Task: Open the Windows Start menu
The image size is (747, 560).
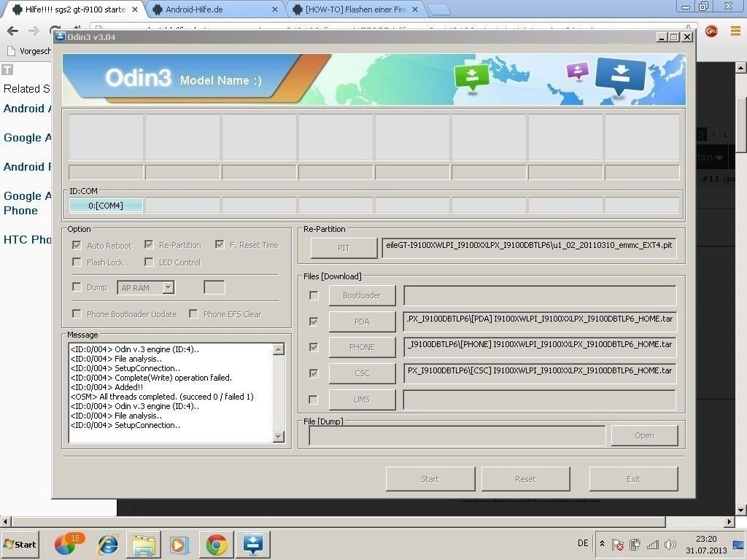Action: pyautogui.click(x=20, y=544)
